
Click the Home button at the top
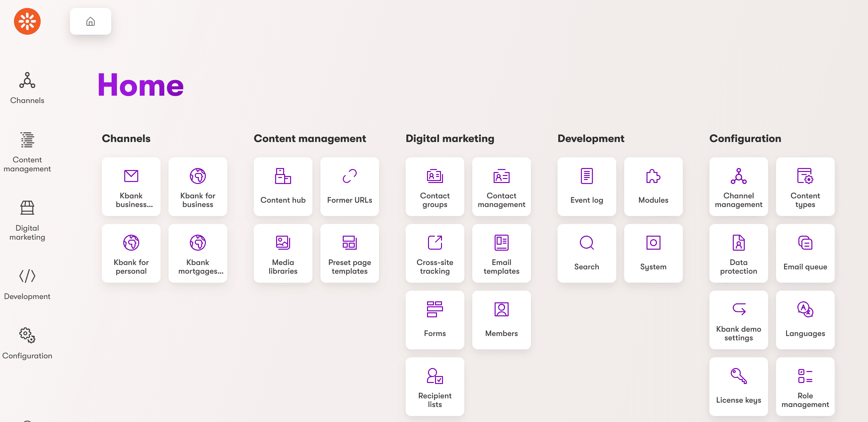pos(90,21)
